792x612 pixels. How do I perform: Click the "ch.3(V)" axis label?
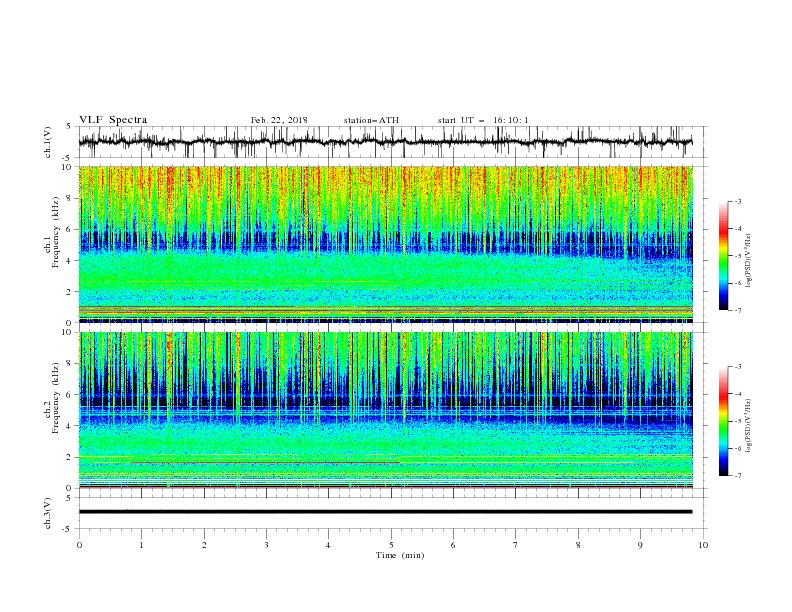48,513
